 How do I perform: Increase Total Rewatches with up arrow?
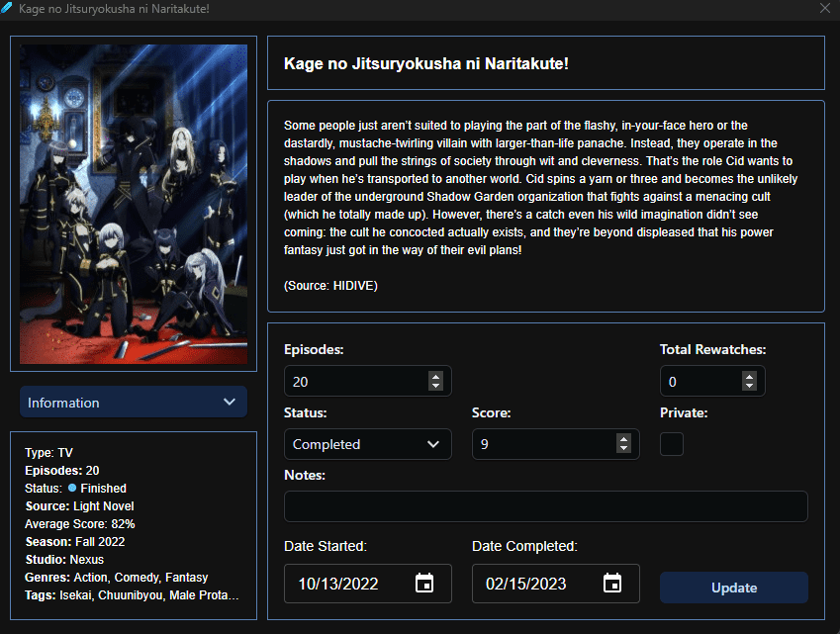click(749, 377)
